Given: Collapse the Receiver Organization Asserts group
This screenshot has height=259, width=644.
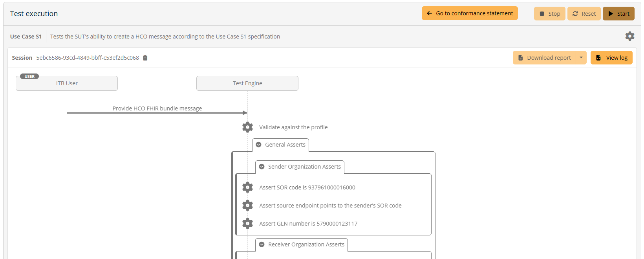Looking at the screenshot, I should 262,244.
